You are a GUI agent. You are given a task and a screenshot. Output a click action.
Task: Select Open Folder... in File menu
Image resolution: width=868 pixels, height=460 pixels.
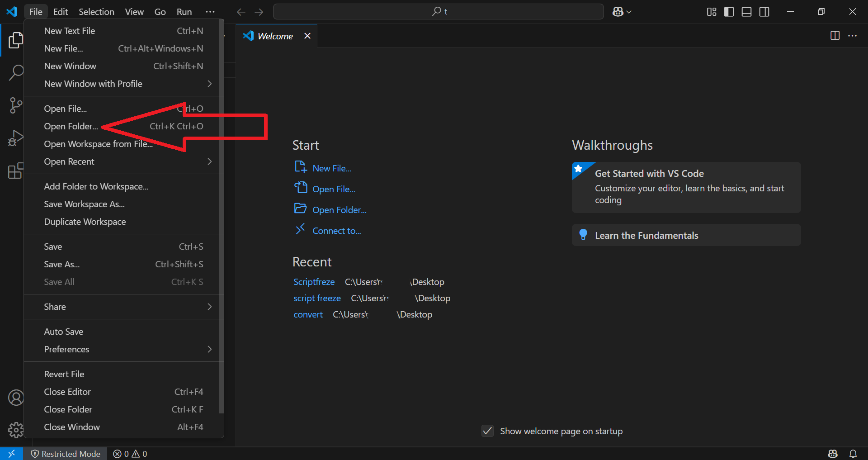[x=123, y=126]
